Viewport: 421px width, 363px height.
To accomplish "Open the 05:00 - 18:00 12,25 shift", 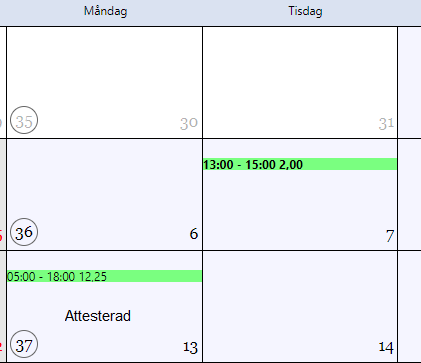I will click(105, 276).
